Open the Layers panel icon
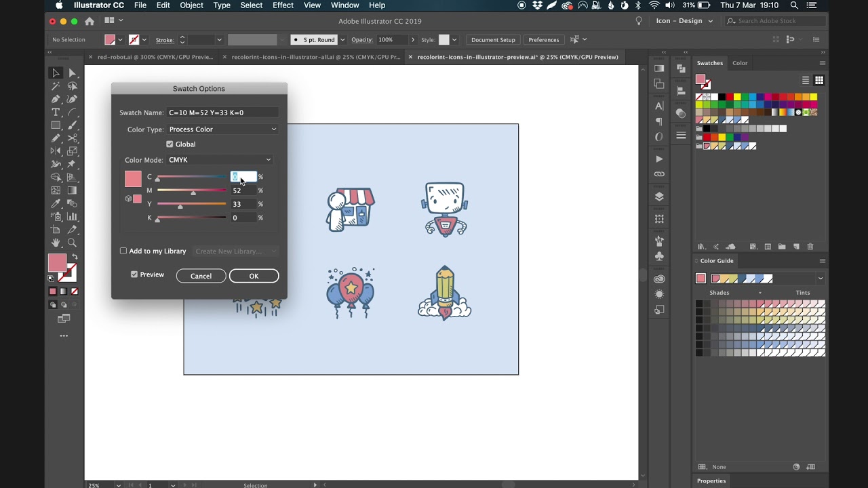The height and width of the screenshot is (488, 868). coord(659,197)
